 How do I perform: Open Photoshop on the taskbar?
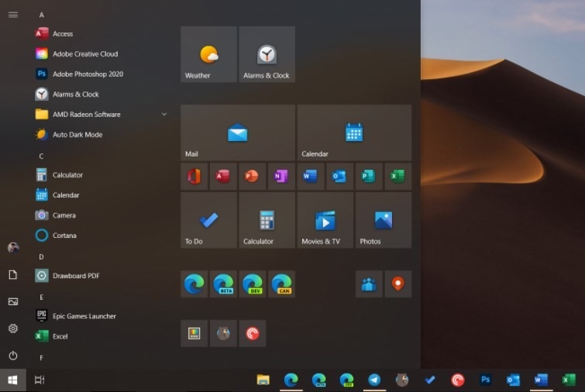coord(485,380)
